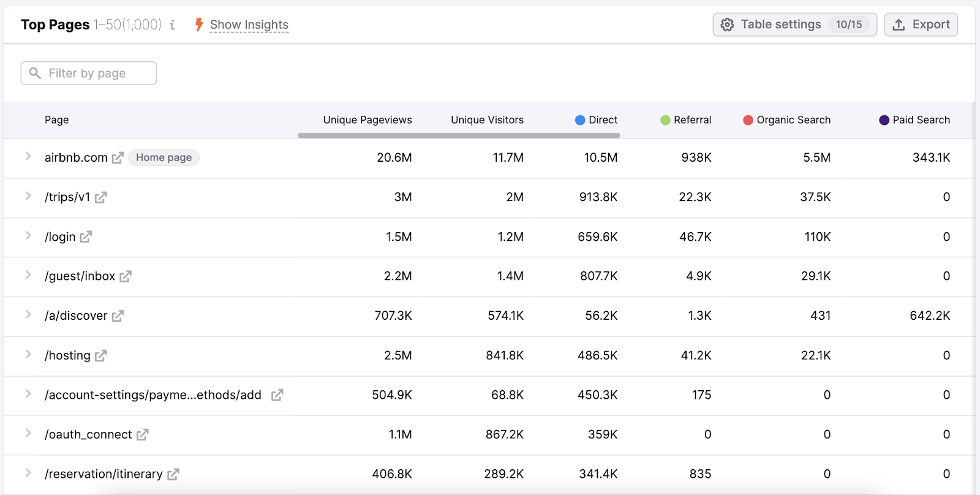Click the Page column header
This screenshot has width=980, height=495.
56,120
